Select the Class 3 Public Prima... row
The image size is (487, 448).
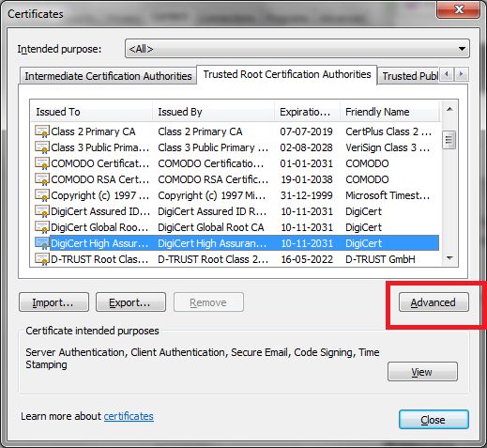(235, 147)
